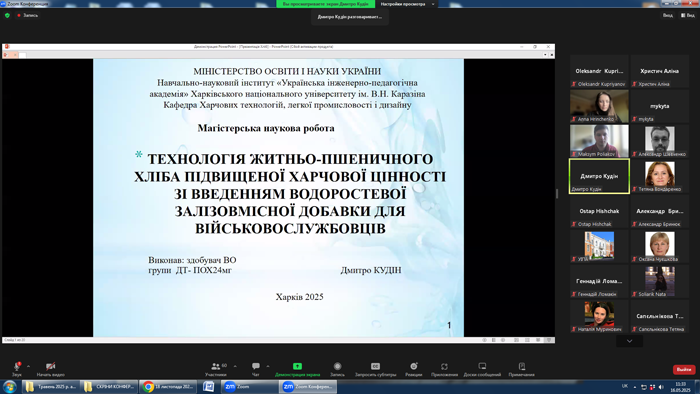700x394 pixels.
Task: Click red Выйти leave button
Action: pos(684,369)
